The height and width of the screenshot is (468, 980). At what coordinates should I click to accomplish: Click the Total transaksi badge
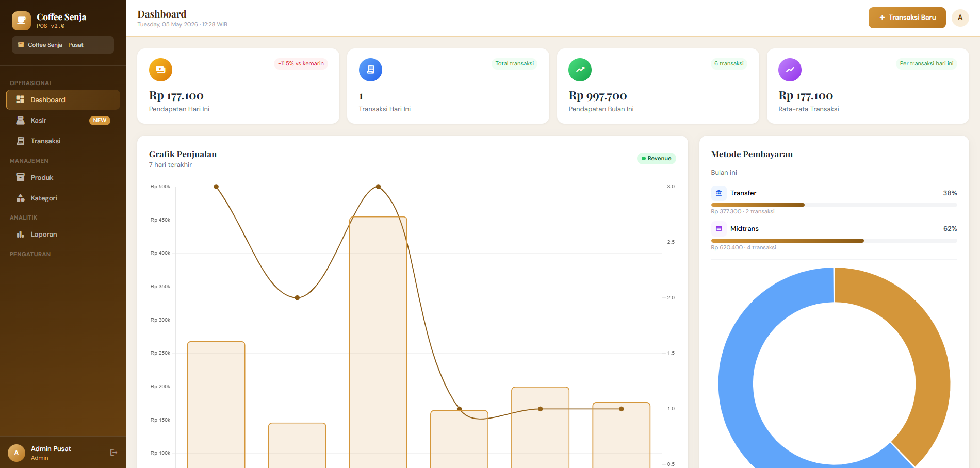pyautogui.click(x=515, y=63)
